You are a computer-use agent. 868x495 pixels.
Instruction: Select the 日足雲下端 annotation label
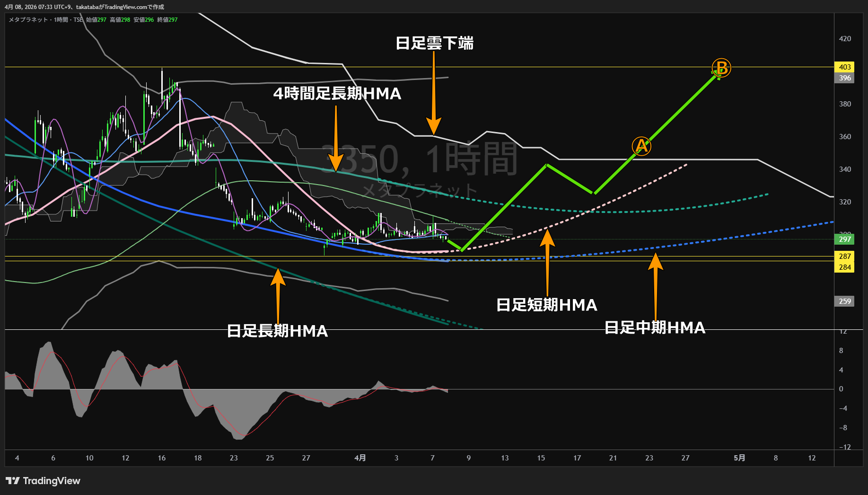pos(435,43)
